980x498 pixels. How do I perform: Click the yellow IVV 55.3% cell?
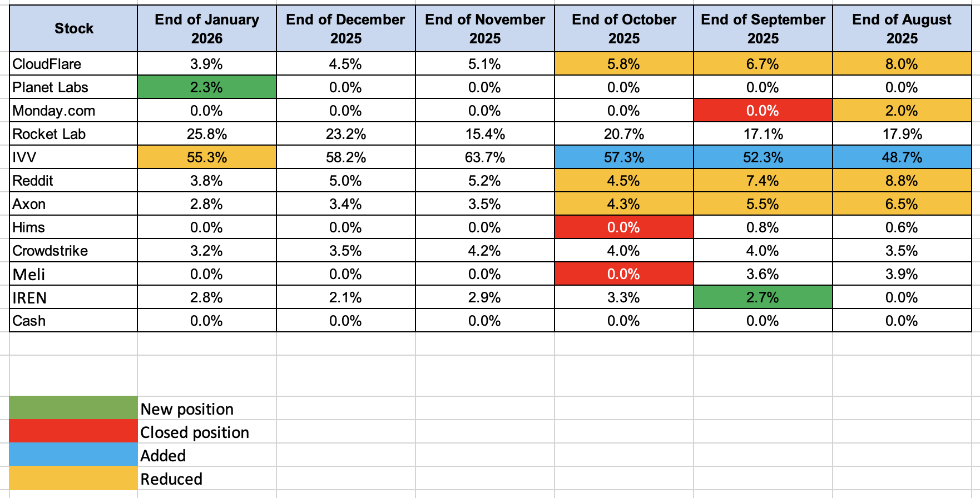tap(207, 157)
